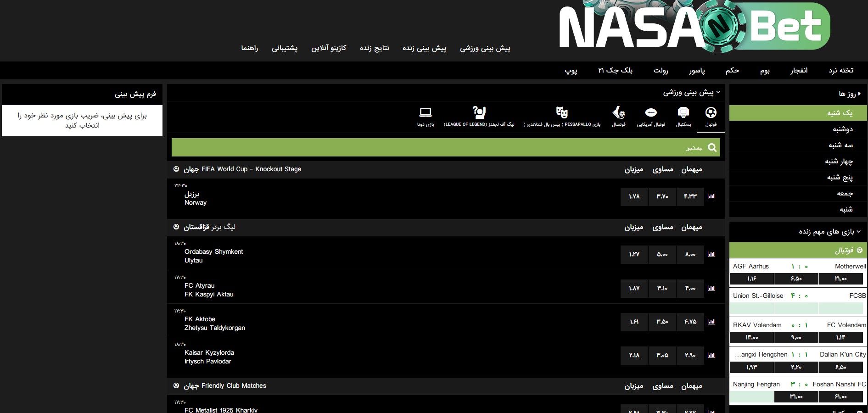Select شنبه day filter
This screenshot has height=413, width=868.
click(x=798, y=209)
